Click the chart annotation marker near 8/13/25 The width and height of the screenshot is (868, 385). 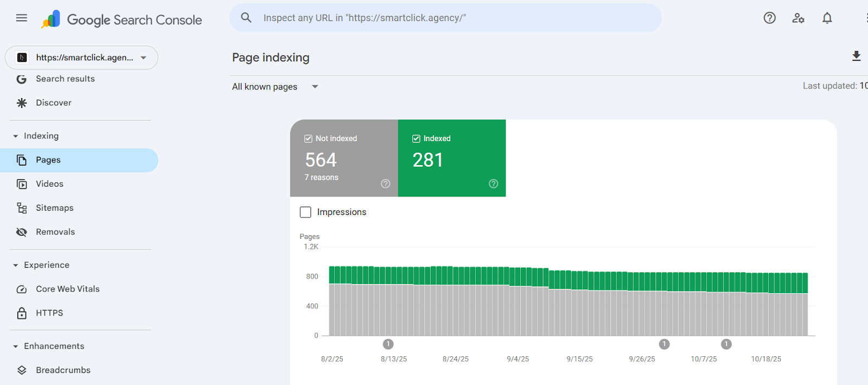click(x=388, y=344)
